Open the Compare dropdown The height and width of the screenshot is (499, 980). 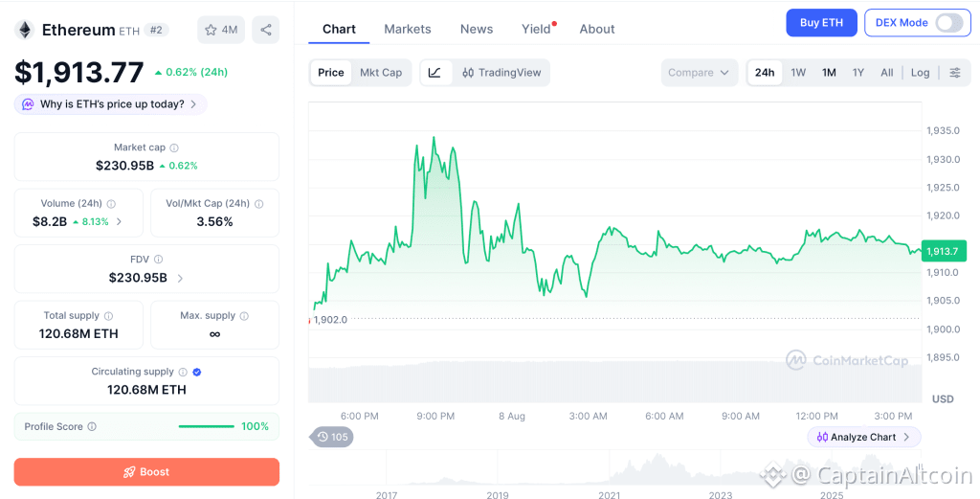pos(699,73)
